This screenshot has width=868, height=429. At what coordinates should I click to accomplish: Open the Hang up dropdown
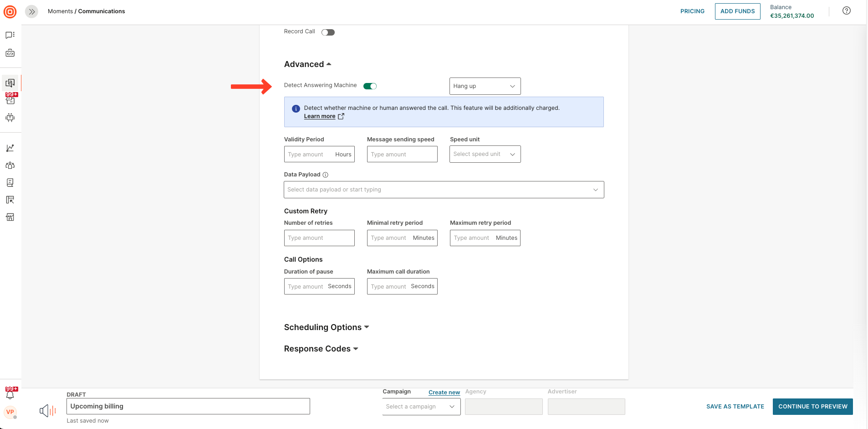pyautogui.click(x=485, y=86)
